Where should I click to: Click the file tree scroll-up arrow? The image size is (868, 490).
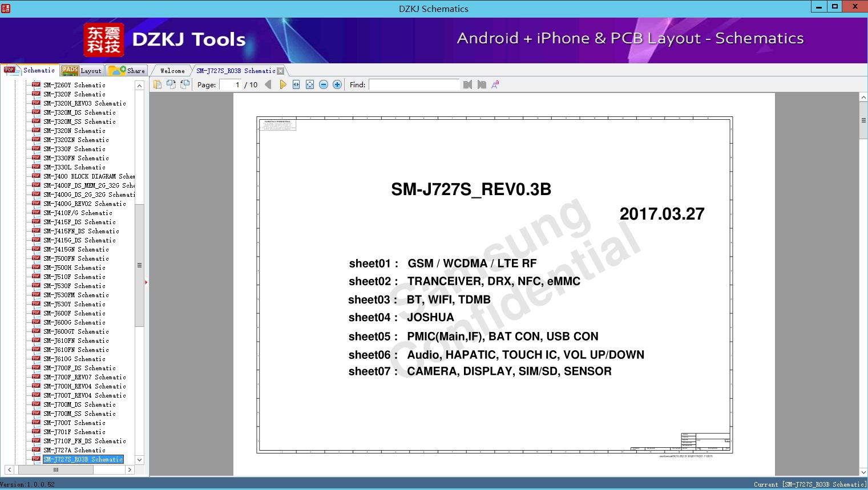[139, 85]
